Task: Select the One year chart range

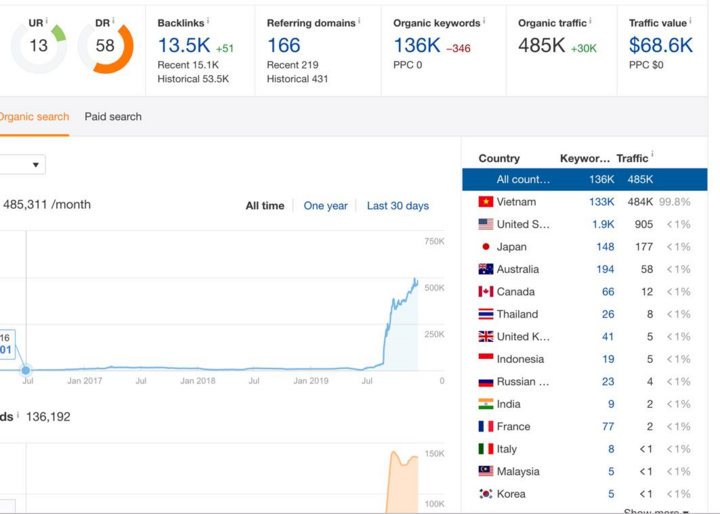Action: 326,206
